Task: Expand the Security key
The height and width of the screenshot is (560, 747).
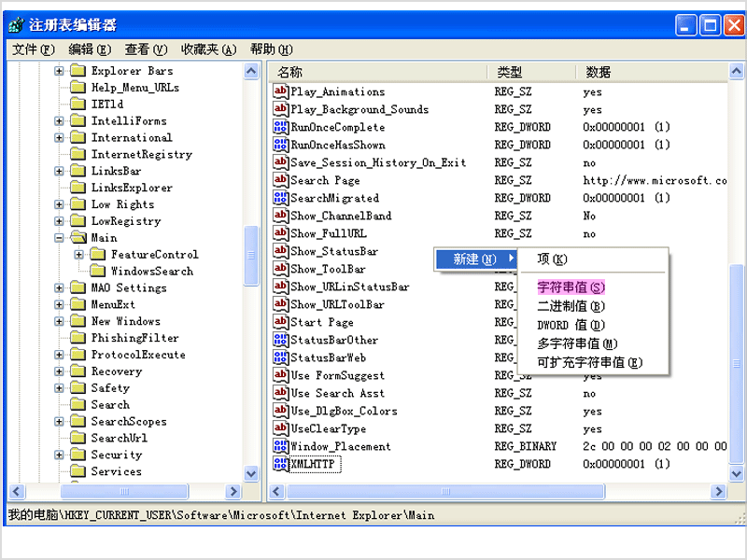Action: click(x=59, y=455)
